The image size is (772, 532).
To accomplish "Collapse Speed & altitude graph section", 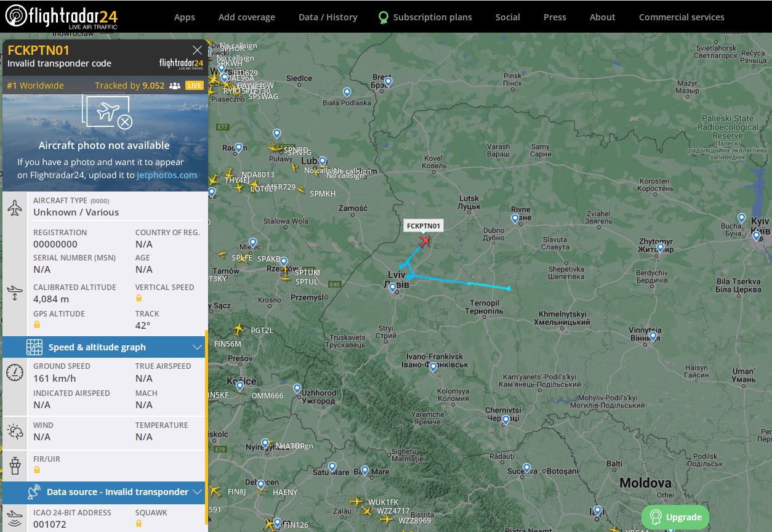I will pyautogui.click(x=197, y=347).
